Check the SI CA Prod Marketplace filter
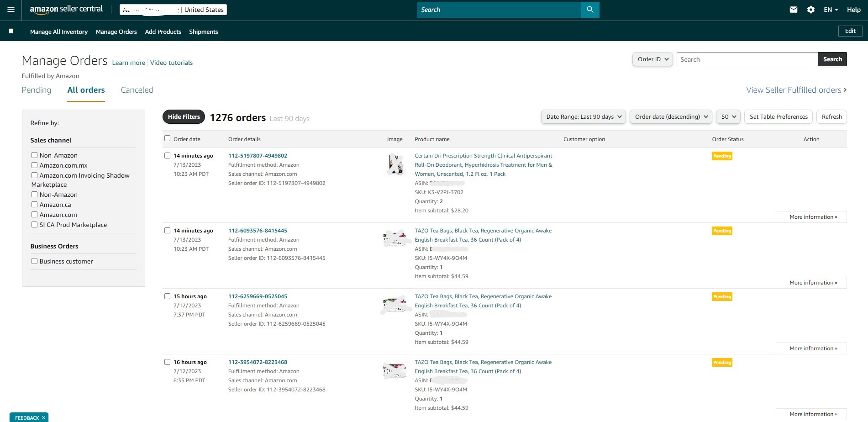This screenshot has width=868, height=422. click(34, 224)
